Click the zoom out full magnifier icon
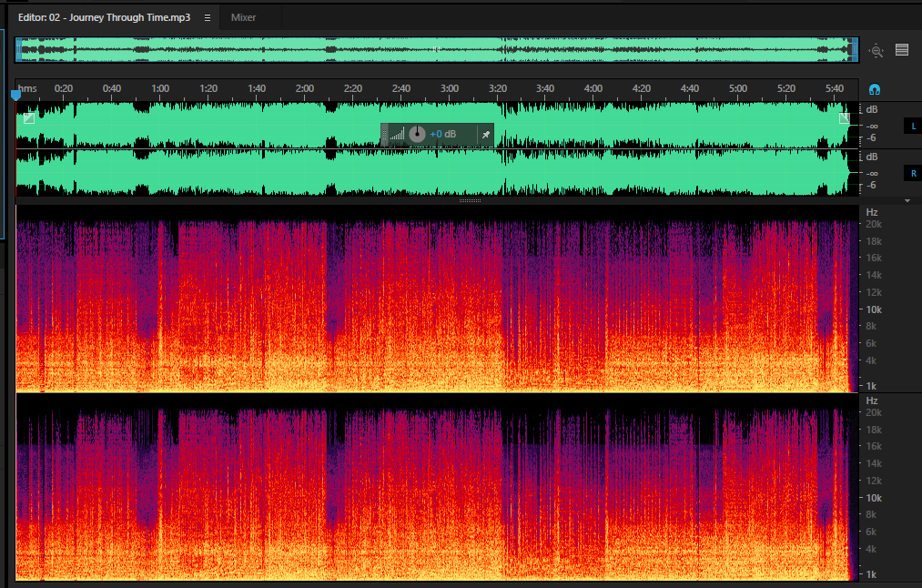 (x=876, y=51)
